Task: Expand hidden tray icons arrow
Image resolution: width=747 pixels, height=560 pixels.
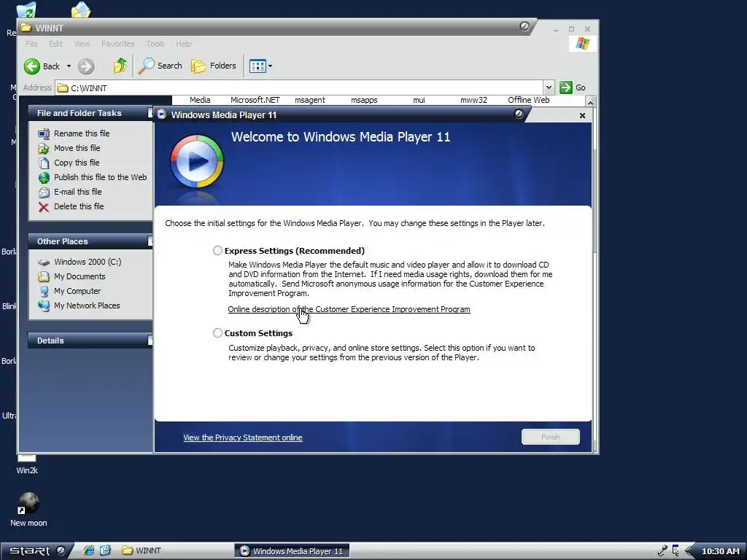Action: pos(689,551)
